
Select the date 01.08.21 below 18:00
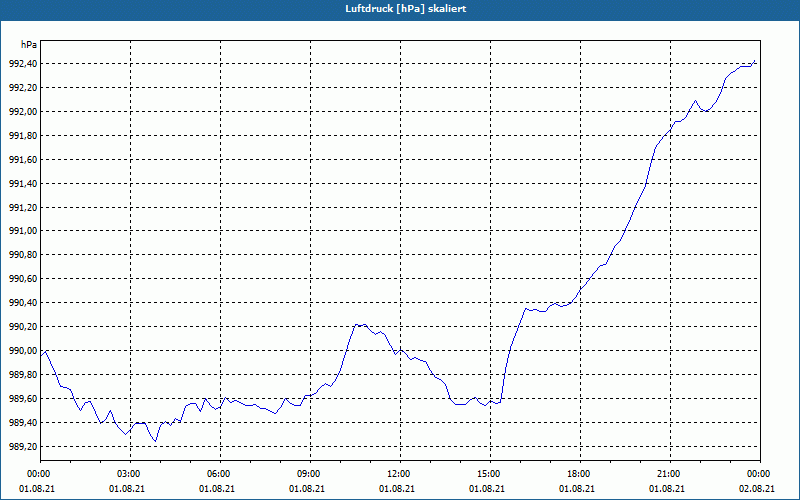[x=577, y=489]
